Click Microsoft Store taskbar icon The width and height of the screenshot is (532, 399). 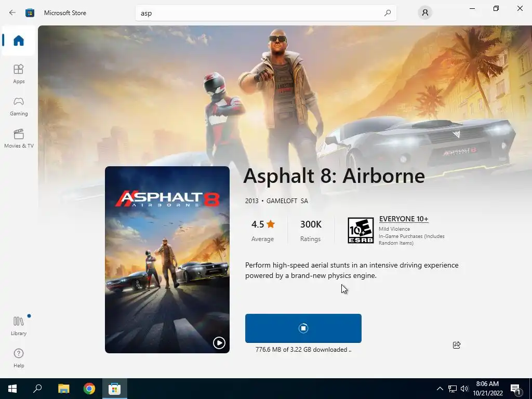pos(115,389)
